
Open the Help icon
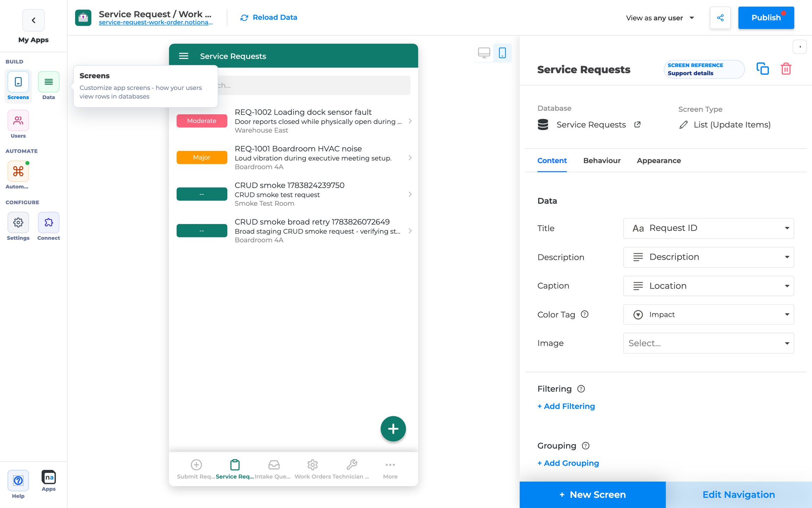pos(18,480)
